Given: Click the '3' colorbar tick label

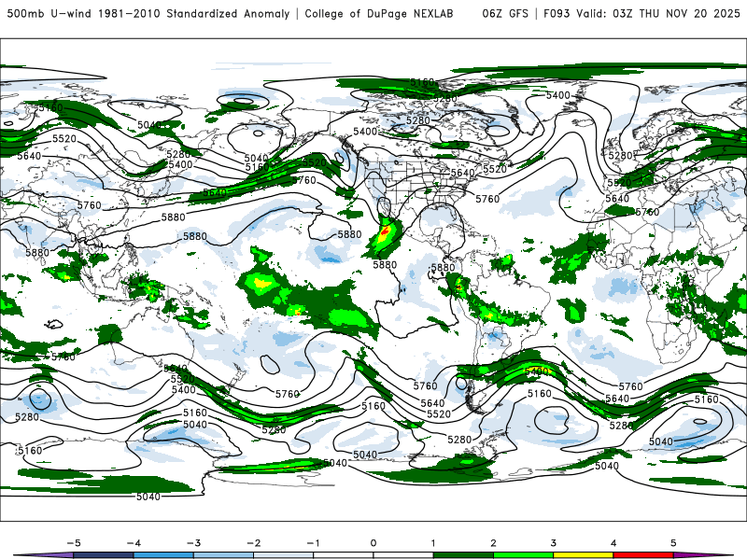Looking at the screenshot, I should (x=554, y=543).
